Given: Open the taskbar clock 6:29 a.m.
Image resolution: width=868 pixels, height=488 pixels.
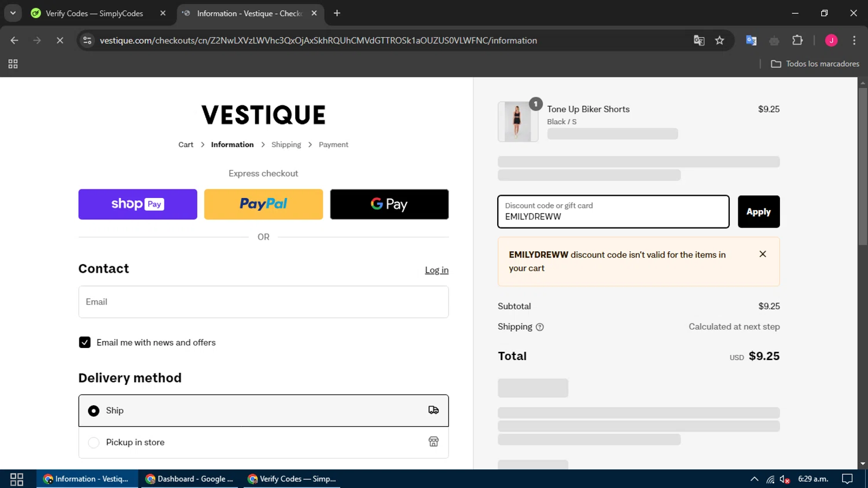Looking at the screenshot, I should pyautogui.click(x=813, y=479).
